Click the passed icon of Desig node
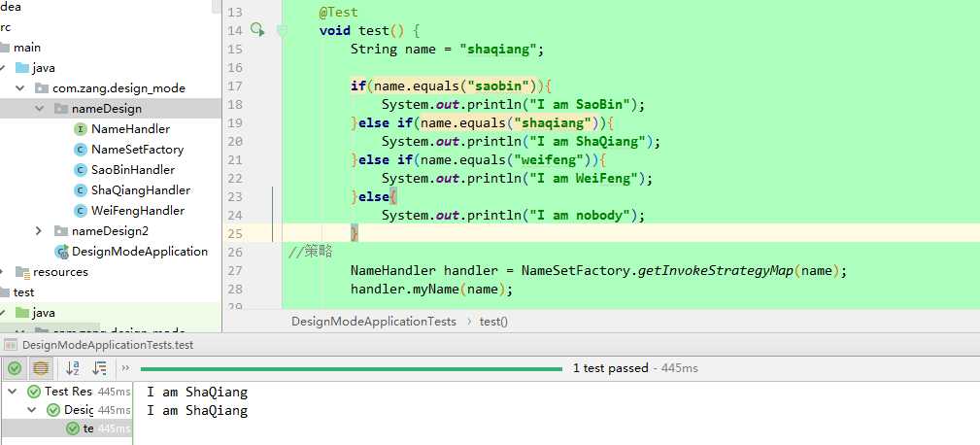 [x=53, y=410]
